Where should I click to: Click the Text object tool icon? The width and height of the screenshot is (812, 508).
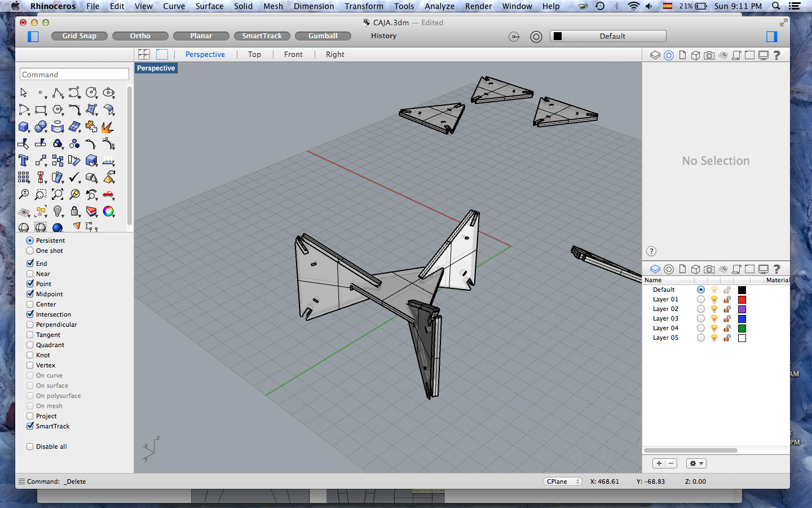[x=24, y=161]
